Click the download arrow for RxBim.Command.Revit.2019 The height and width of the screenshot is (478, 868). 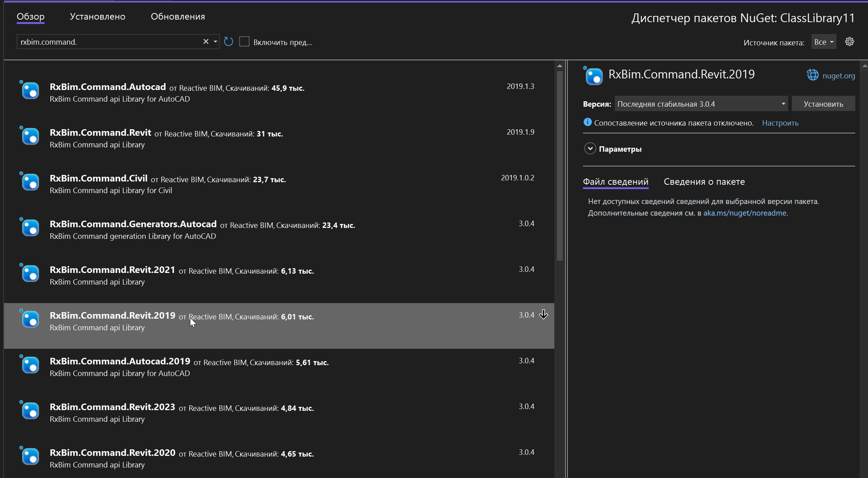click(543, 314)
